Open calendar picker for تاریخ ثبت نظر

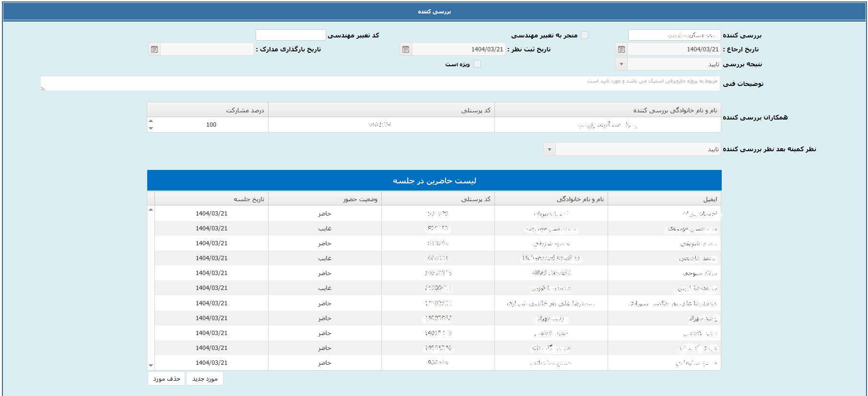406,49
